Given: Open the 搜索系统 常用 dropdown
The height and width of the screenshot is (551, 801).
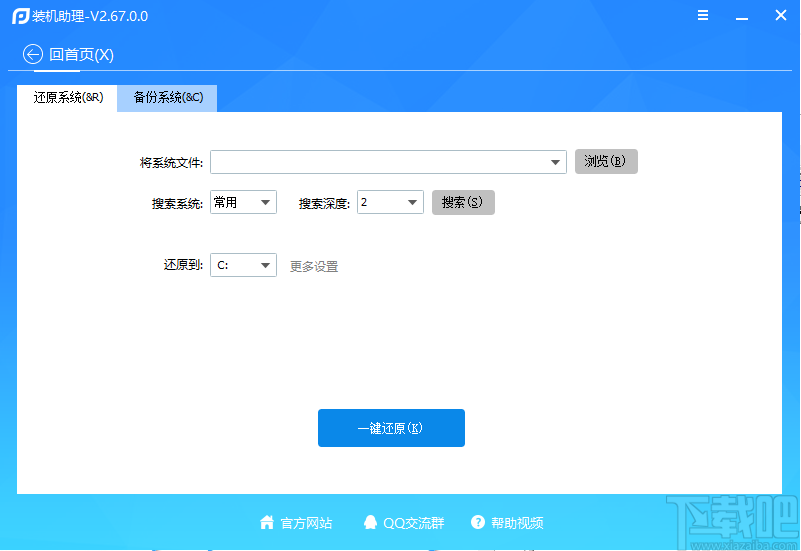Looking at the screenshot, I should (243, 202).
